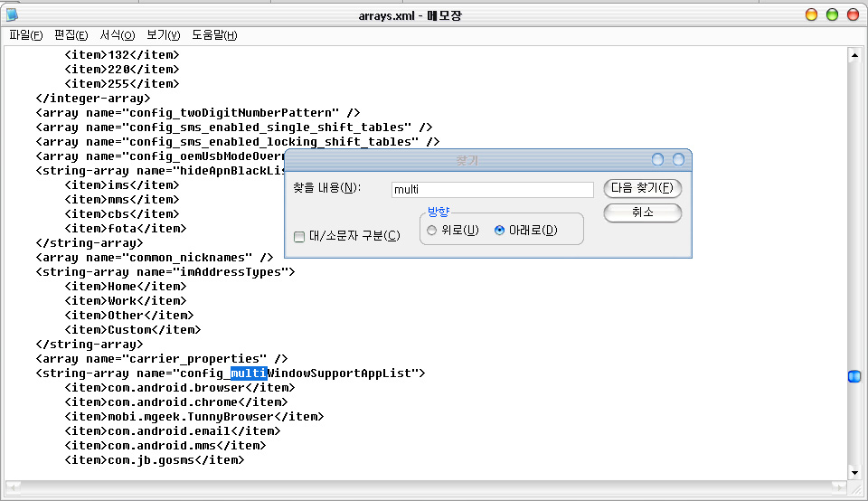
Task: Open the 서식(O) menu
Action: (118, 35)
